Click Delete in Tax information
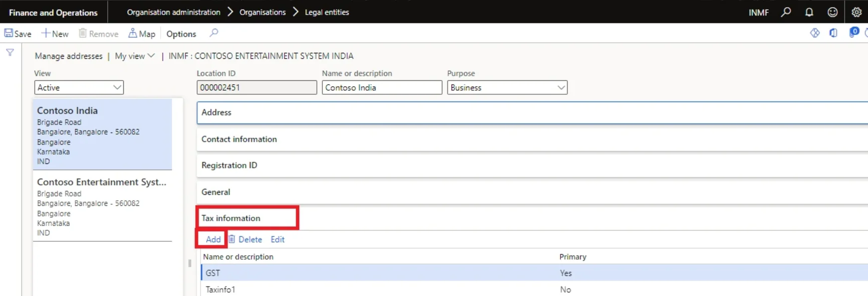Viewport: 868px width, 296px height. pos(245,239)
